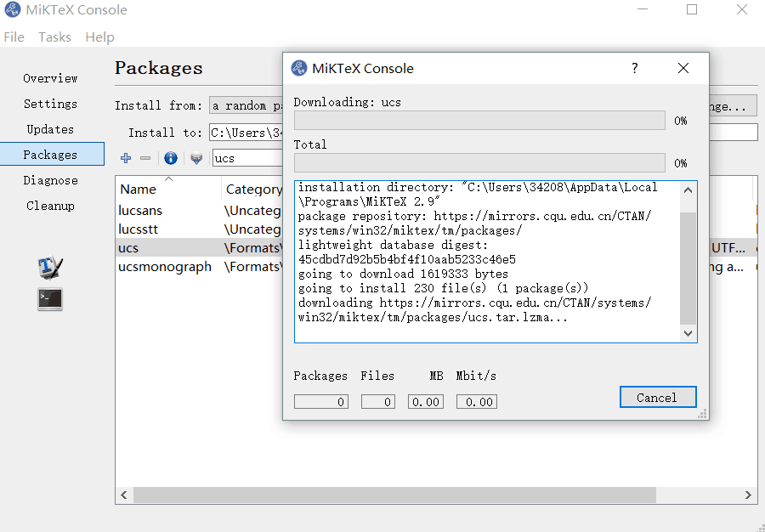Open the Settings page

[49, 104]
